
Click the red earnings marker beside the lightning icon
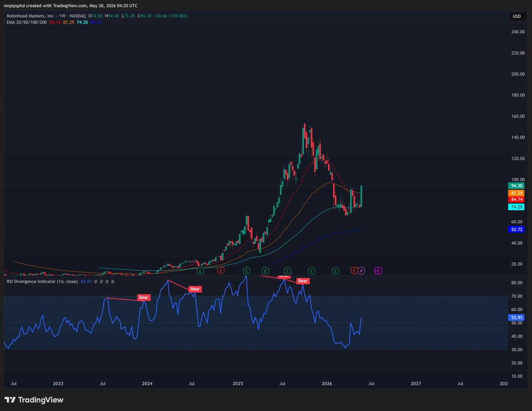point(354,270)
